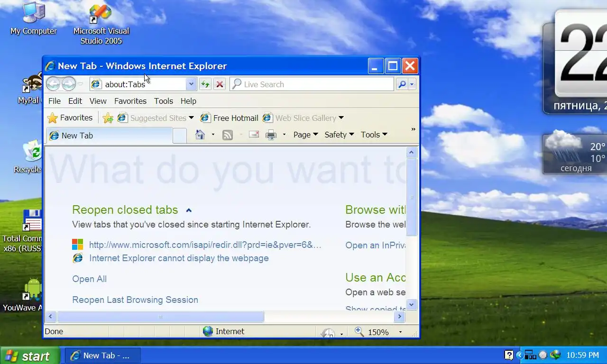The height and width of the screenshot is (364, 607).
Task: Click the Read Mail envelope icon
Action: [x=254, y=135]
